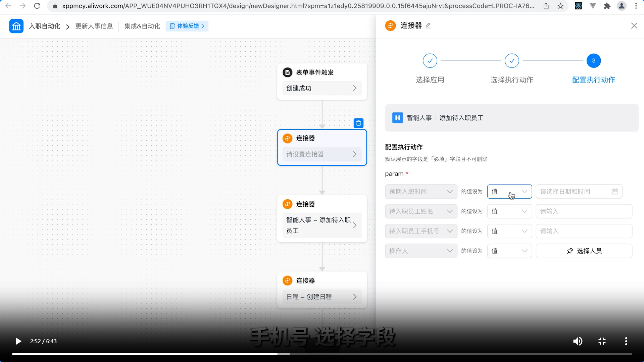
Task: Open the Vue devtools extension icon
Action: pos(593,6)
